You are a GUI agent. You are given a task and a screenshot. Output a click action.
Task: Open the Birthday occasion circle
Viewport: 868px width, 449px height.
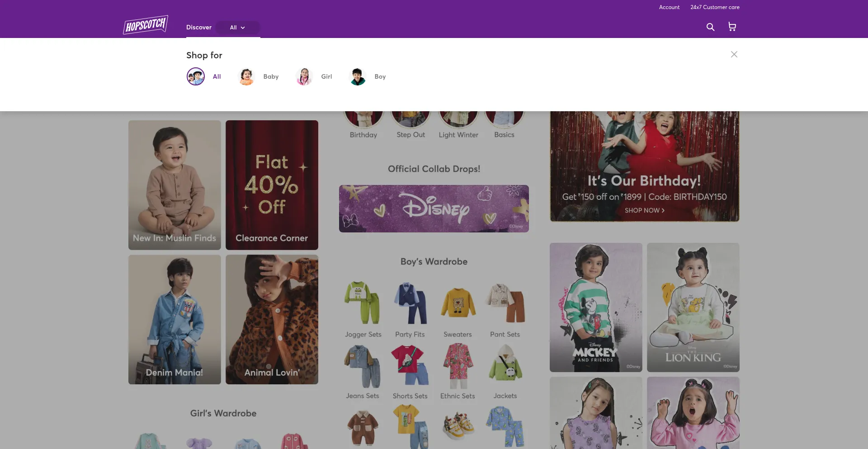(363, 119)
